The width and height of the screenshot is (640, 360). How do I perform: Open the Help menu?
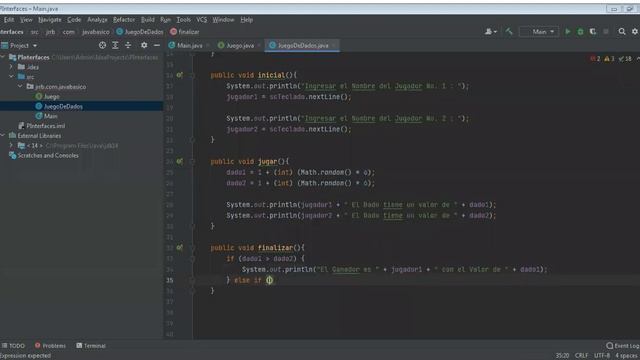pyautogui.click(x=247, y=20)
